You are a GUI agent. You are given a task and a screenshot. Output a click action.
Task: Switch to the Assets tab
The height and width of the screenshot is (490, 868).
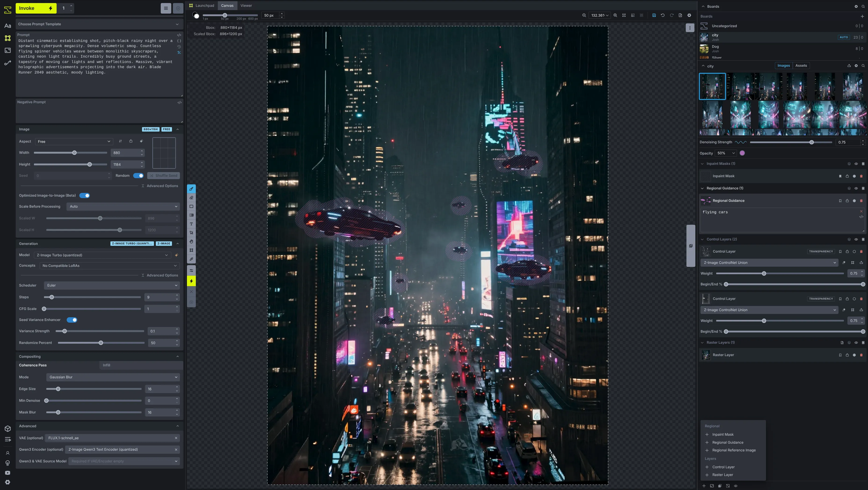[801, 65]
